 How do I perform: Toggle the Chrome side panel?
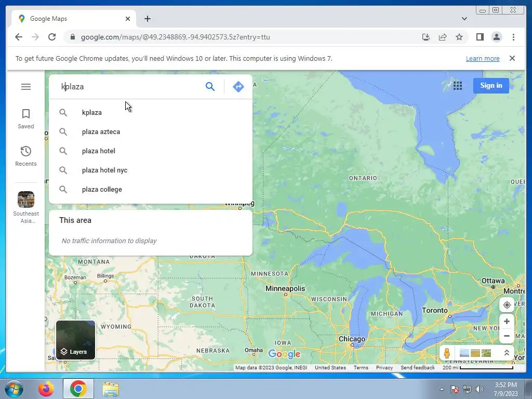click(480, 37)
